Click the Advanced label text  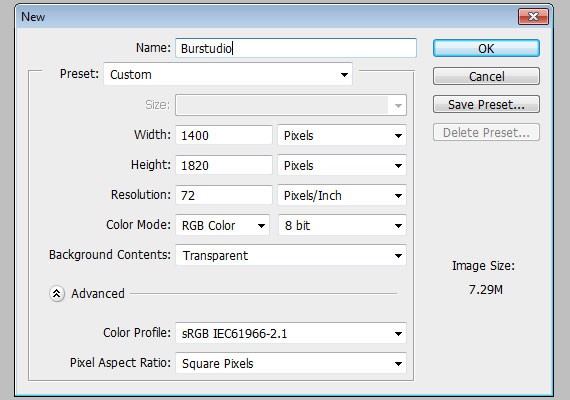[x=98, y=293]
